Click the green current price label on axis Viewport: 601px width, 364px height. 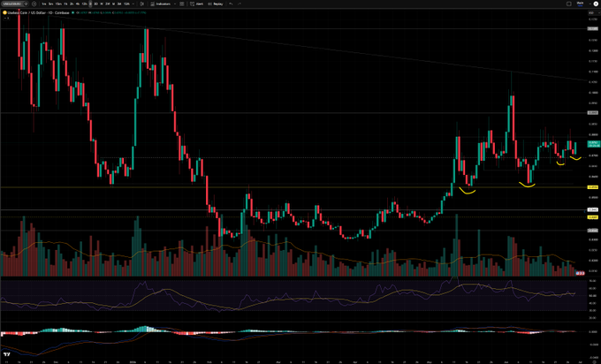click(593, 144)
